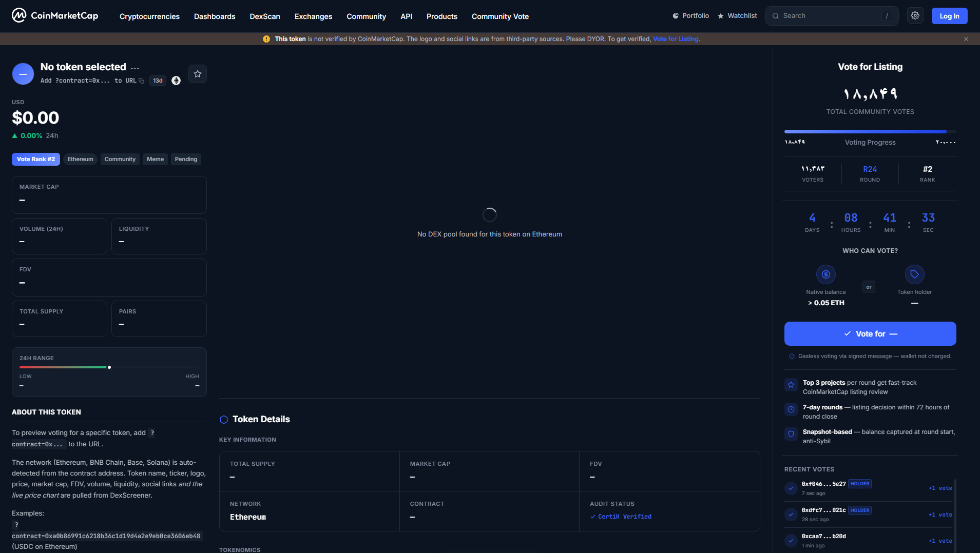
Task: Click the HOLDER badge for 0xf046...5e27
Action: tap(860, 484)
